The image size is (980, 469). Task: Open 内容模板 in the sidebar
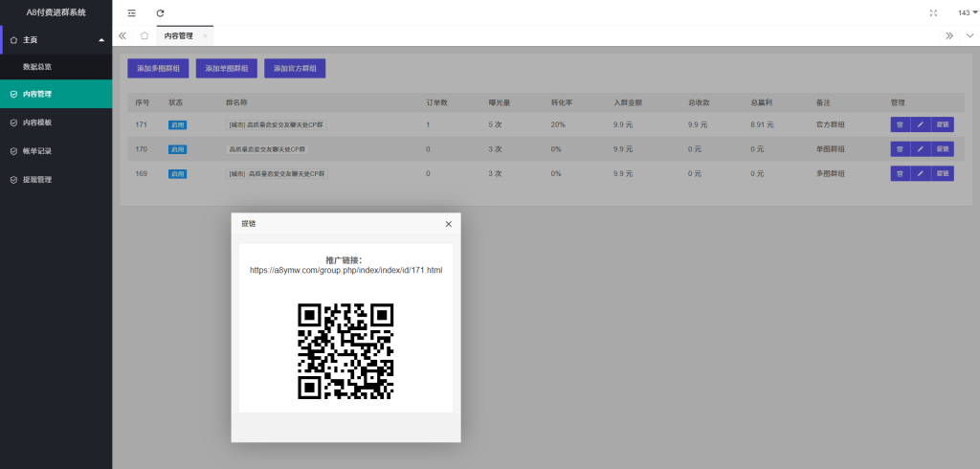coord(56,123)
